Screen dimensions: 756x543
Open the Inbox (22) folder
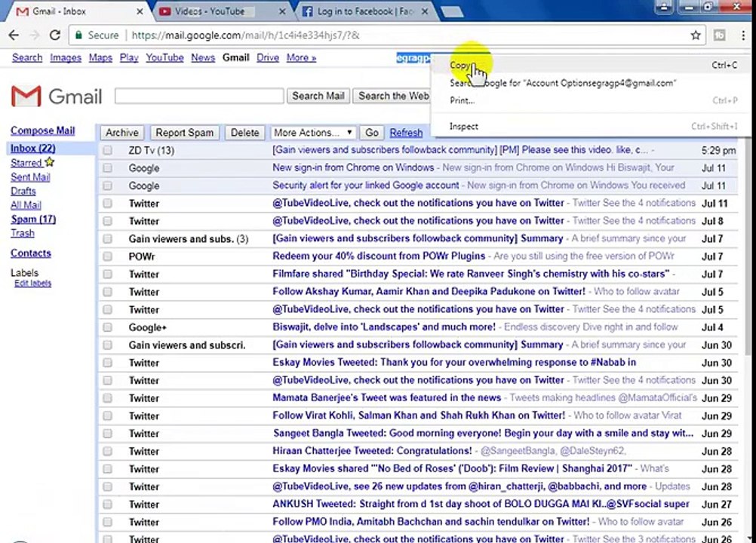tap(32, 149)
